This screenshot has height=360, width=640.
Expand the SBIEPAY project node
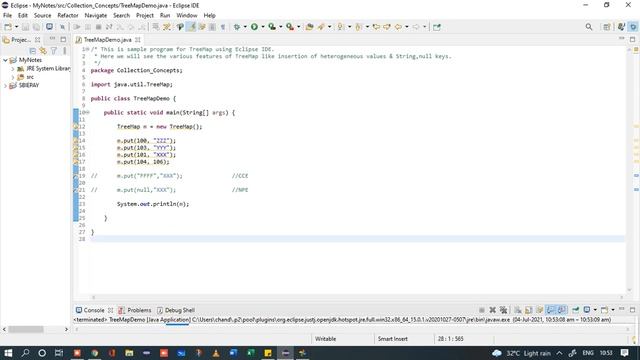pos(5,86)
